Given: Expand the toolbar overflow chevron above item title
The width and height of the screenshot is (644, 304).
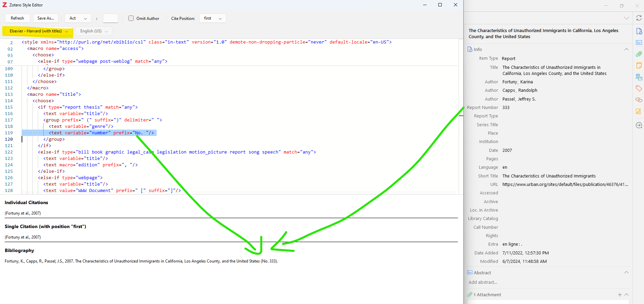Looking at the screenshot, I should [x=626, y=18].
